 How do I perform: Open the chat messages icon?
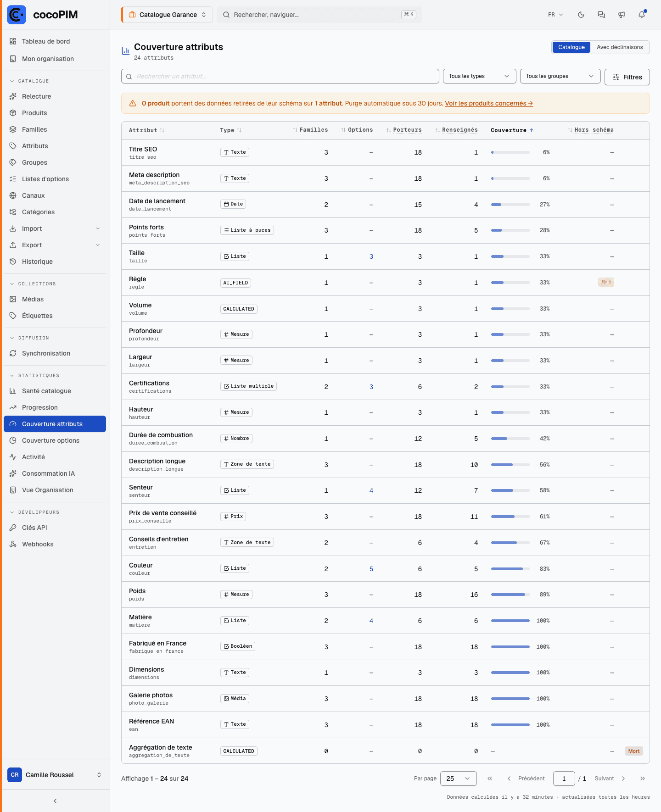coord(601,15)
